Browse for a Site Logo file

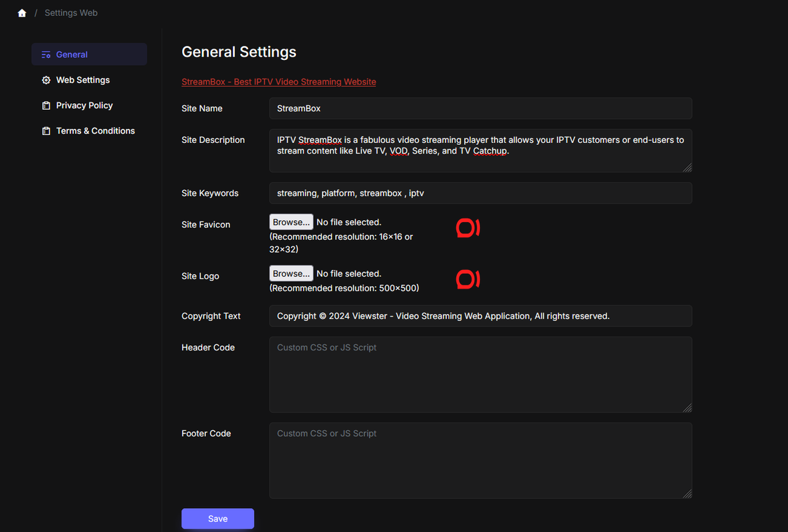tap(291, 273)
